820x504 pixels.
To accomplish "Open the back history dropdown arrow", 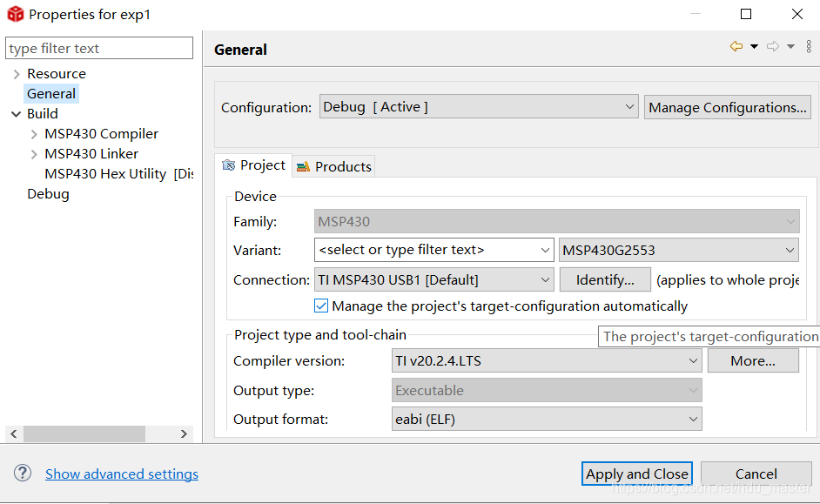I will (754, 46).
